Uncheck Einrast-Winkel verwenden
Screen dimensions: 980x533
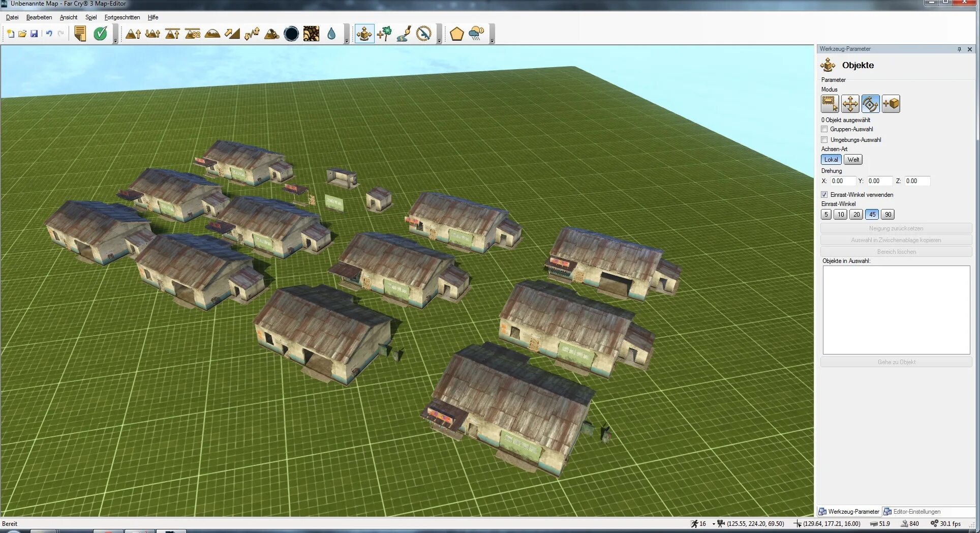click(x=824, y=195)
